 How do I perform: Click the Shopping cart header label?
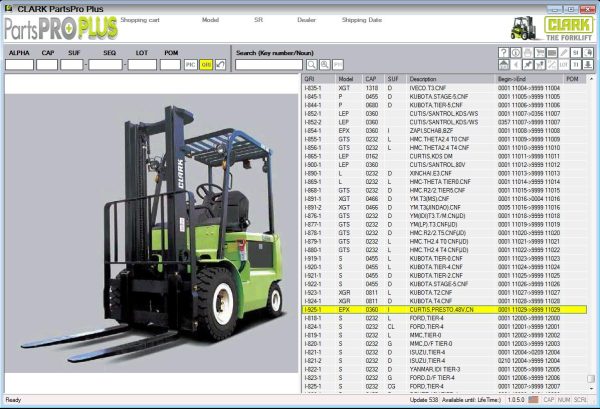pos(140,20)
